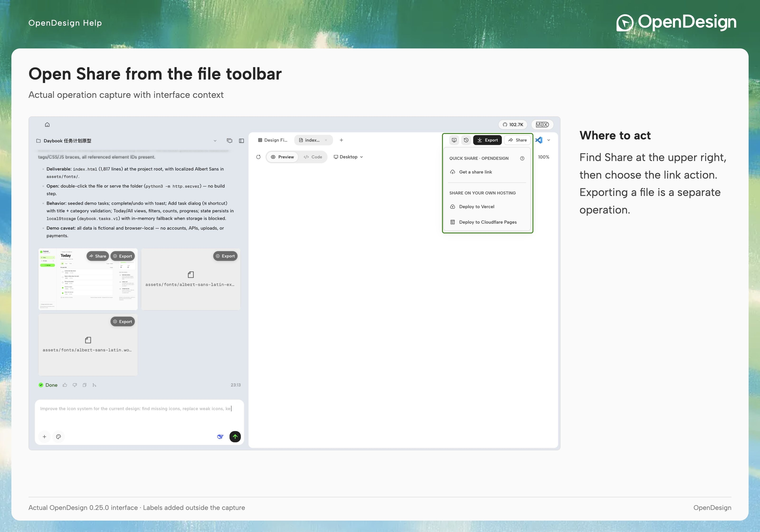760x532 pixels.
Task: Export the albert-sans-latin-ex font file card
Action: point(225,256)
